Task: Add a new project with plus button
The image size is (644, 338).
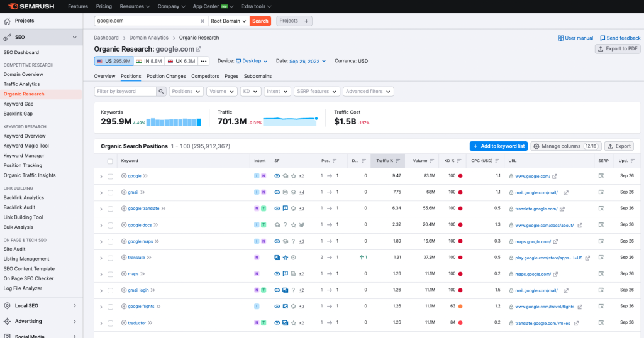Action: 306,21
